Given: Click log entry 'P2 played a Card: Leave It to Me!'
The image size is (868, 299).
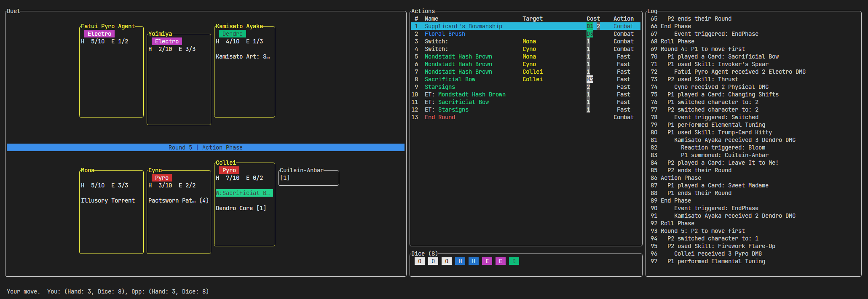Looking at the screenshot, I should point(723,163).
